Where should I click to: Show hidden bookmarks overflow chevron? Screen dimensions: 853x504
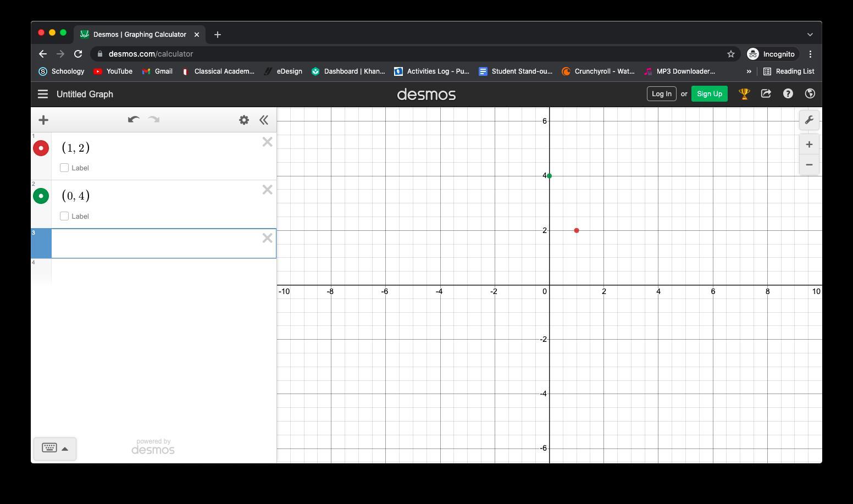click(x=749, y=71)
